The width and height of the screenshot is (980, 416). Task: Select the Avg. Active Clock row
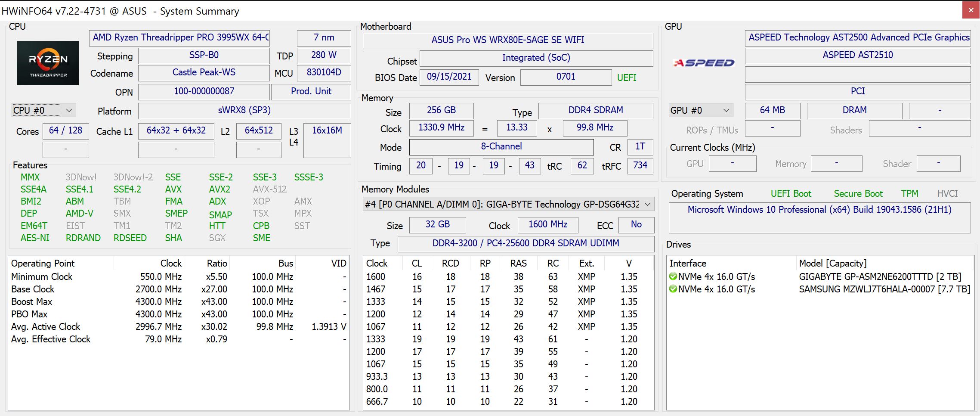coord(179,326)
